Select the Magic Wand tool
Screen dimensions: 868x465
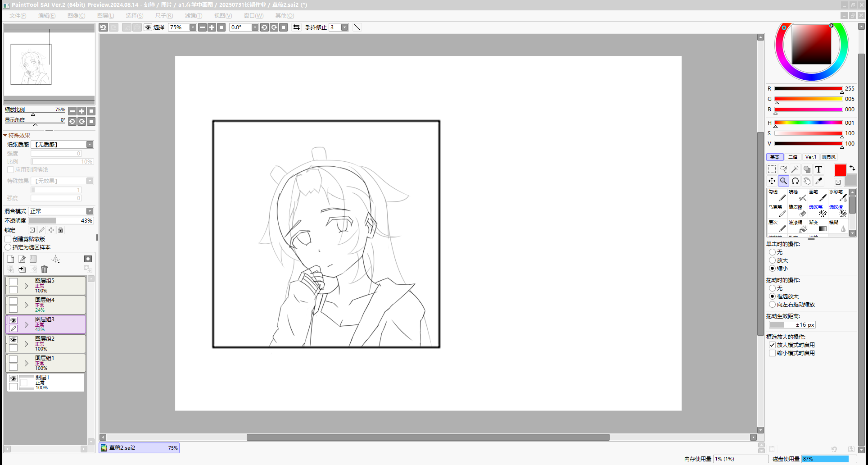click(795, 169)
